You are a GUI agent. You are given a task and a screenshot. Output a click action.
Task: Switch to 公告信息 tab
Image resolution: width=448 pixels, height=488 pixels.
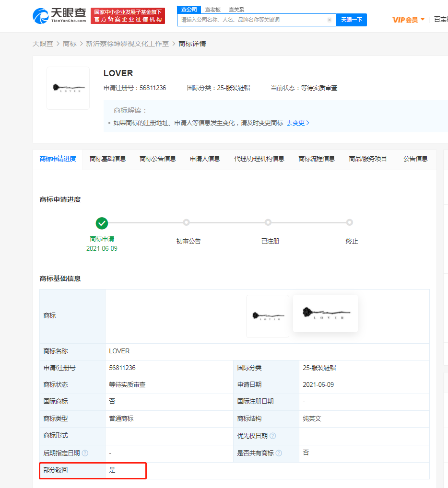click(x=415, y=159)
